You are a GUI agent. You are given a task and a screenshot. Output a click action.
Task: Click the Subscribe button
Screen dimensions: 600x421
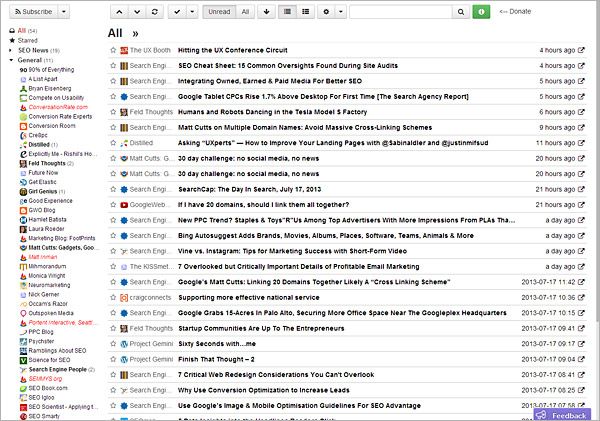tap(32, 11)
